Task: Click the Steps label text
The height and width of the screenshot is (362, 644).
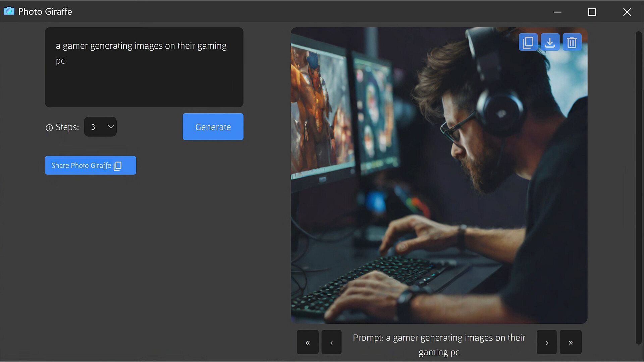Action: [x=67, y=127]
